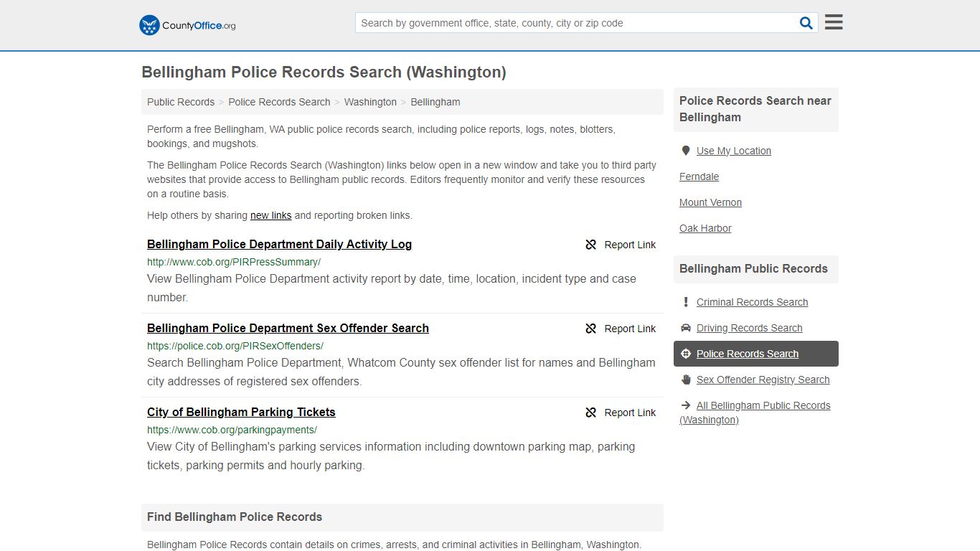The height and width of the screenshot is (551, 980).
Task: Click the cob.org/PIRPressSummary URL
Action: coord(234,262)
